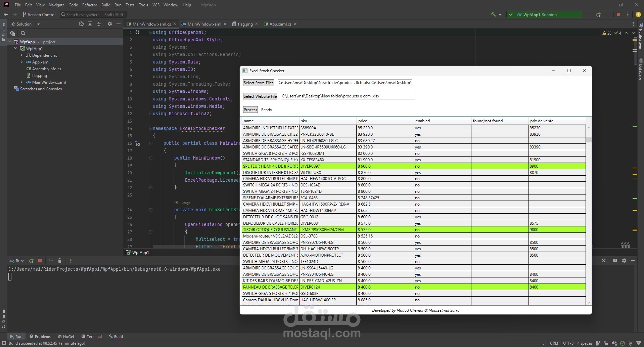Open Solution panel settings gear
644x347 pixels.
tap(110, 24)
